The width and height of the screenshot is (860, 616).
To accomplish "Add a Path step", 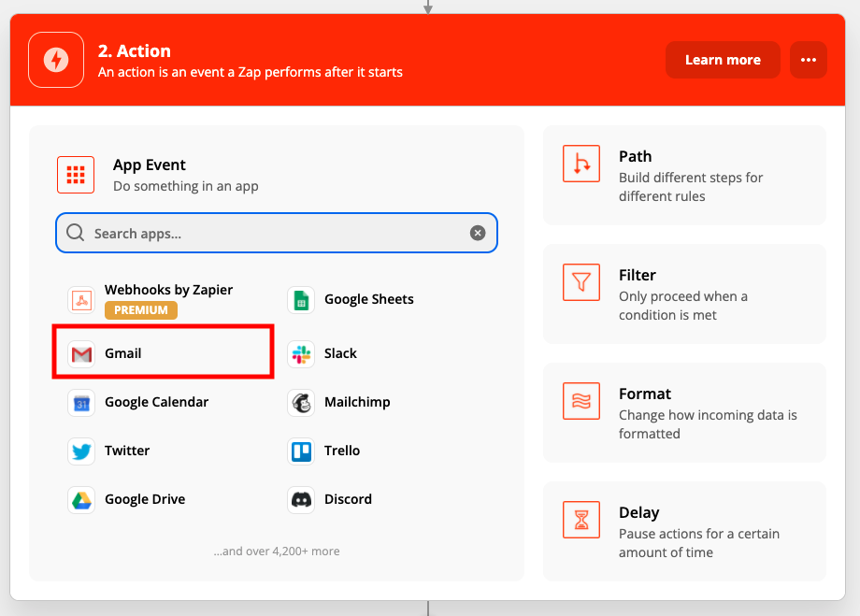I will click(684, 176).
